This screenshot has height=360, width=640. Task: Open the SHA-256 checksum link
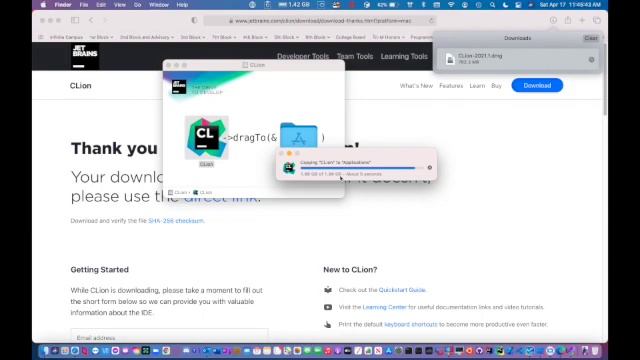click(176, 221)
